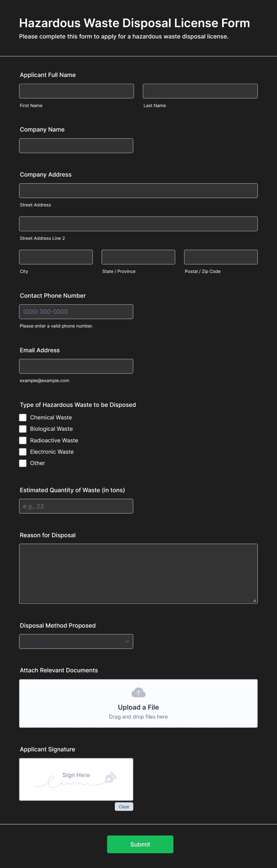Enable the Electronic Waste checkbox
Screen dimensions: 277x868
point(23,452)
